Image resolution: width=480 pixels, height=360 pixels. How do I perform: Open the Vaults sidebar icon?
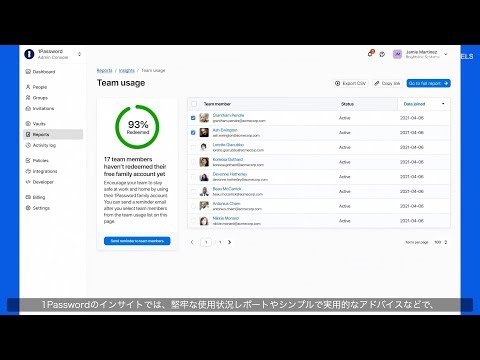tap(28, 124)
